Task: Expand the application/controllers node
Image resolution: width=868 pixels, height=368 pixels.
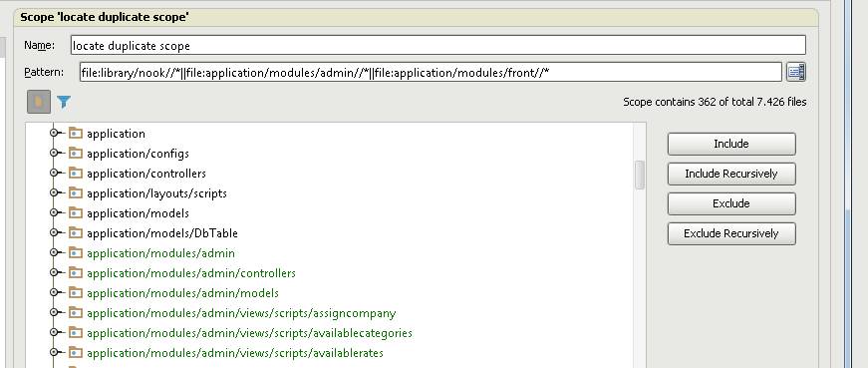Action: coord(54,173)
